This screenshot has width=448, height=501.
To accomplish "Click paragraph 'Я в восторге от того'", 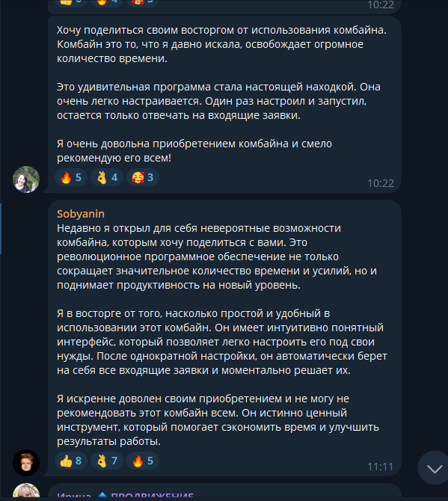I will [222, 342].
